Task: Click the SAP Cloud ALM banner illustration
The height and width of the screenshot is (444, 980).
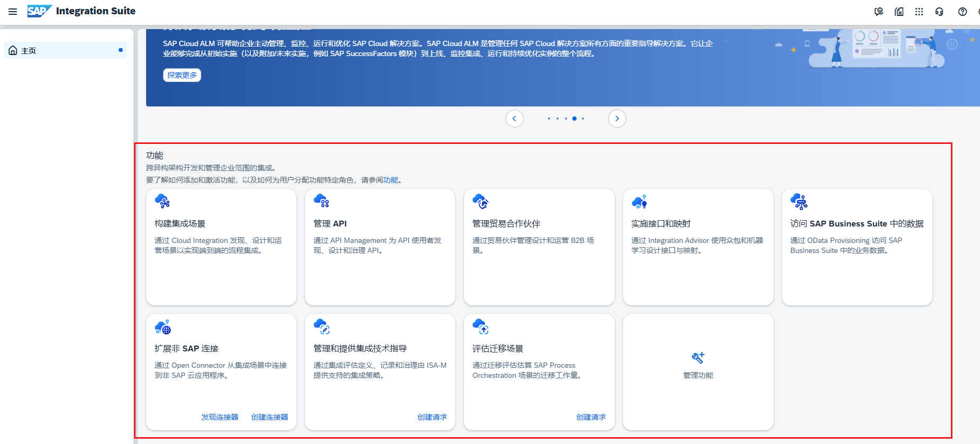Action: pyautogui.click(x=876, y=49)
